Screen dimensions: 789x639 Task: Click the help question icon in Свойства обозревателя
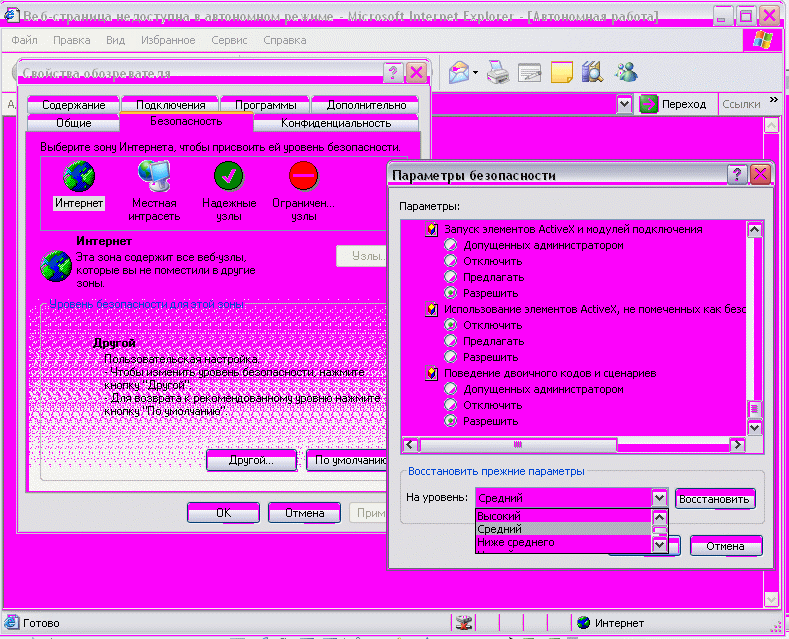393,73
